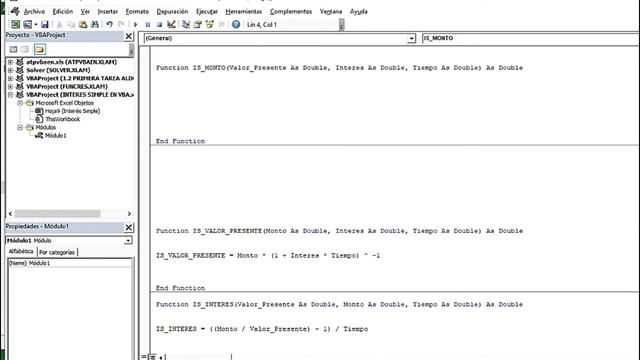Close the Proyecto - VBAProject panel

tap(129, 36)
